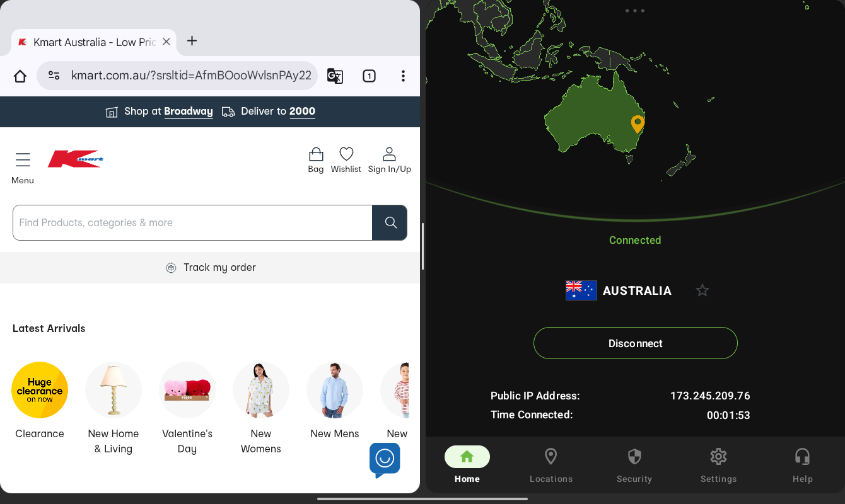The width and height of the screenshot is (845, 504).
Task: Click the Kmart logo
Action: click(76, 159)
